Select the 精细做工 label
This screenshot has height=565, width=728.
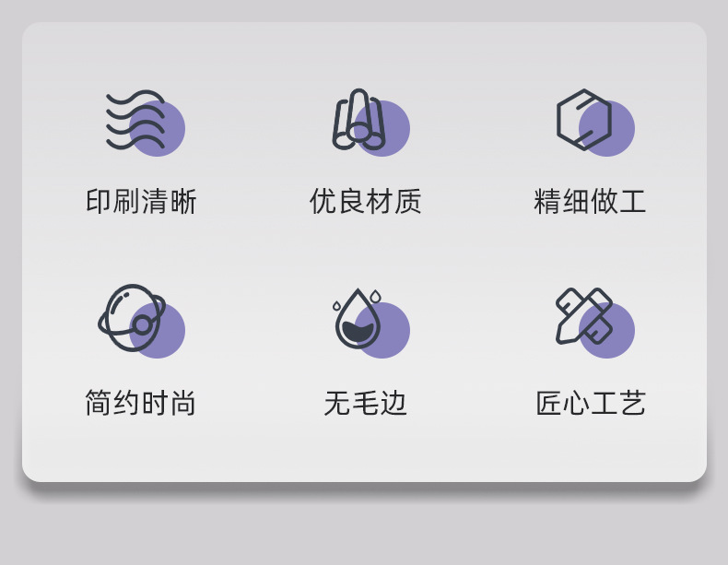(590, 202)
